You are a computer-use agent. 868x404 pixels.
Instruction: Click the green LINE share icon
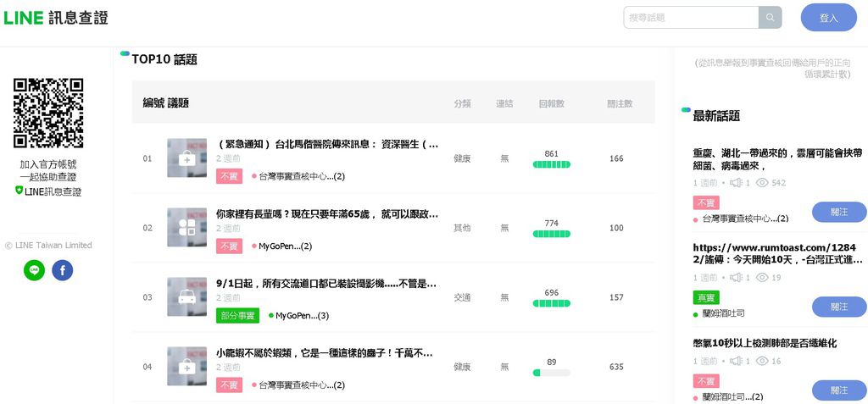(x=34, y=270)
